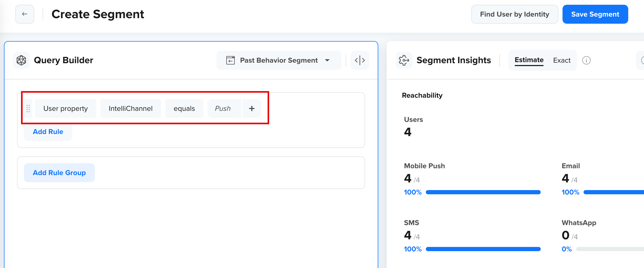Viewport: 644px width, 268px height.
Task: Click Find User by Identity
Action: (515, 14)
